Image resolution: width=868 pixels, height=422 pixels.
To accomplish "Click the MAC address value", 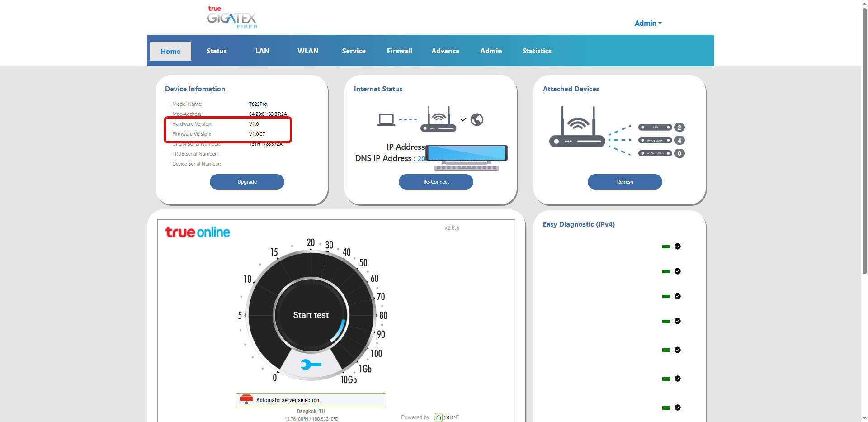I will pyautogui.click(x=268, y=114).
